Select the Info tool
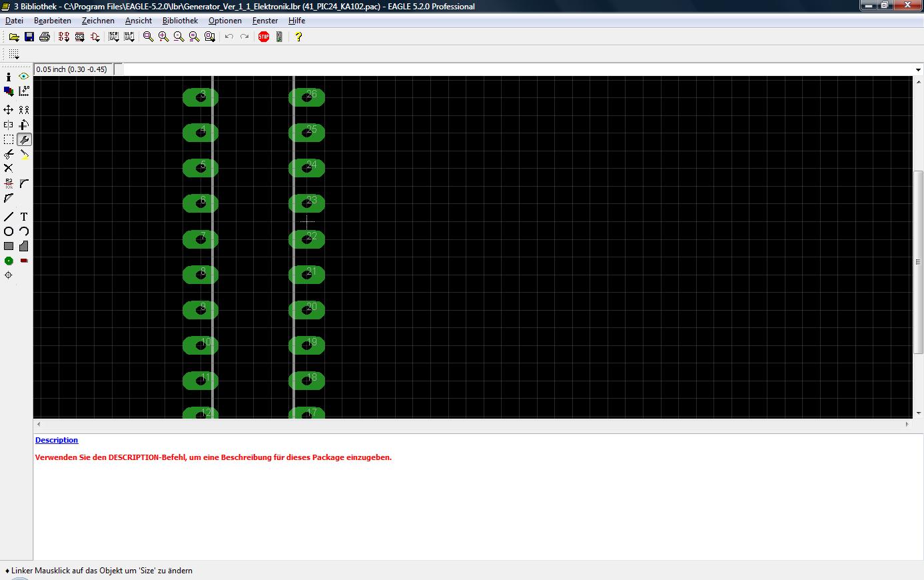This screenshot has height=580, width=924. 9,77
